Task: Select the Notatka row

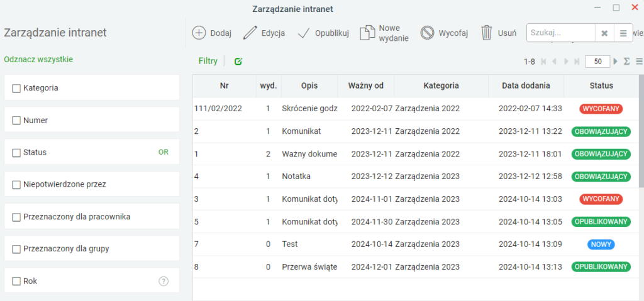Action: point(416,177)
